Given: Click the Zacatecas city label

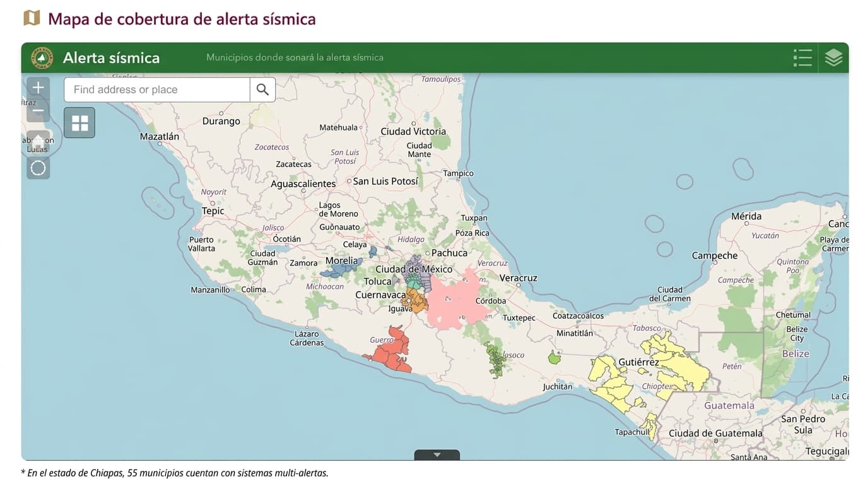Looking at the screenshot, I should [294, 164].
